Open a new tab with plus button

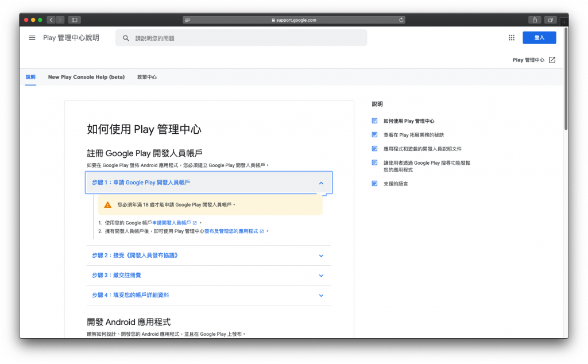(x=564, y=22)
